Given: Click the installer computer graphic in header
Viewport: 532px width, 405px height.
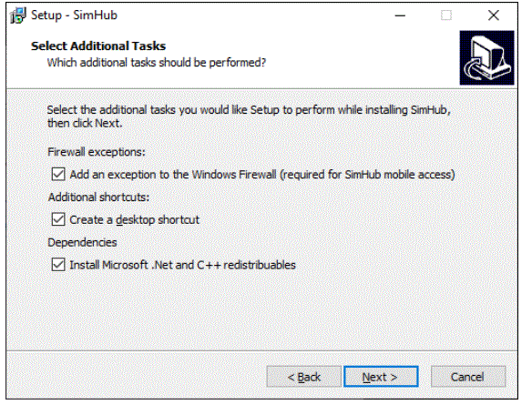Looking at the screenshot, I should (486, 57).
